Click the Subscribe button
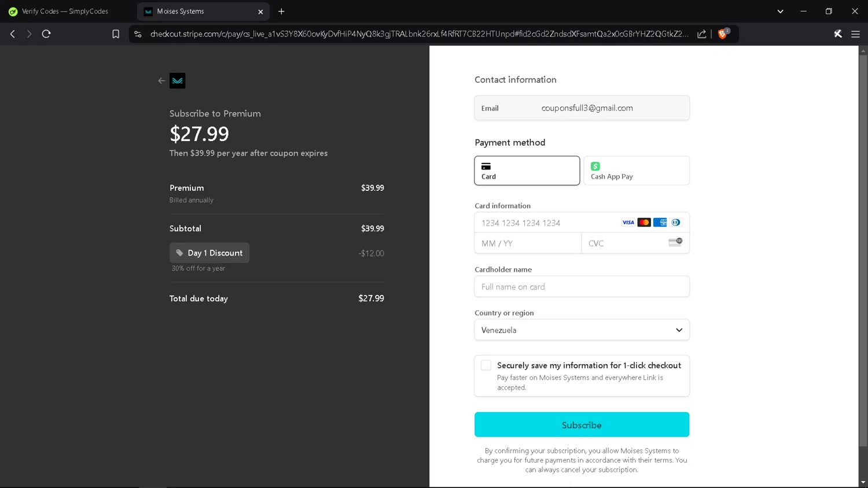The width and height of the screenshot is (868, 488). coord(582,425)
